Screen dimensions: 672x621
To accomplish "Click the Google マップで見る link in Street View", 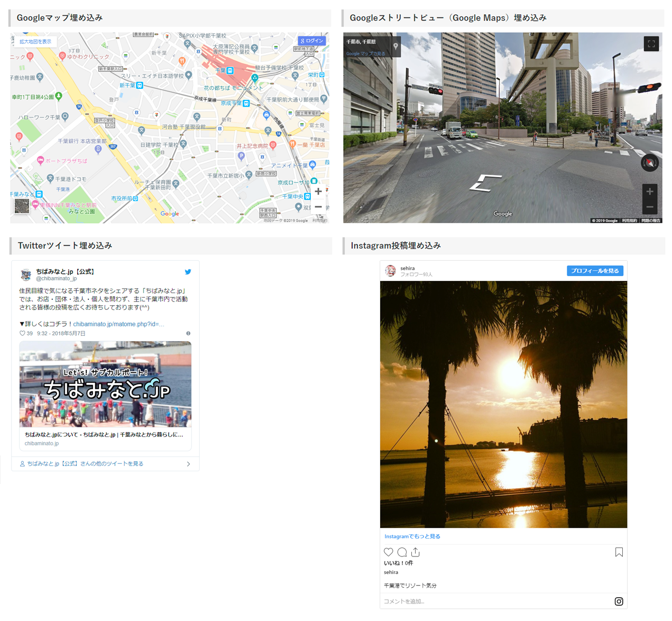I will coord(366,53).
